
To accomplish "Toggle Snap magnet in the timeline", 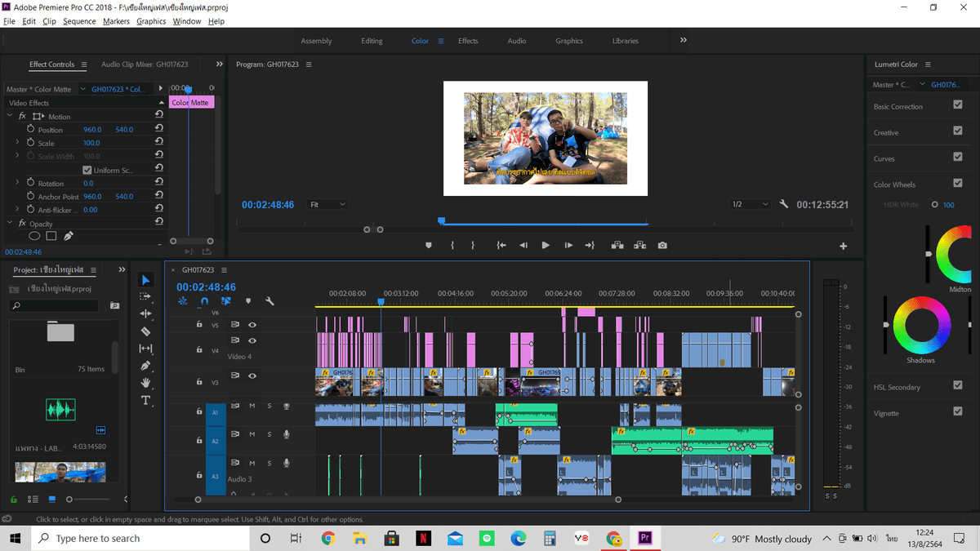I will coord(204,301).
